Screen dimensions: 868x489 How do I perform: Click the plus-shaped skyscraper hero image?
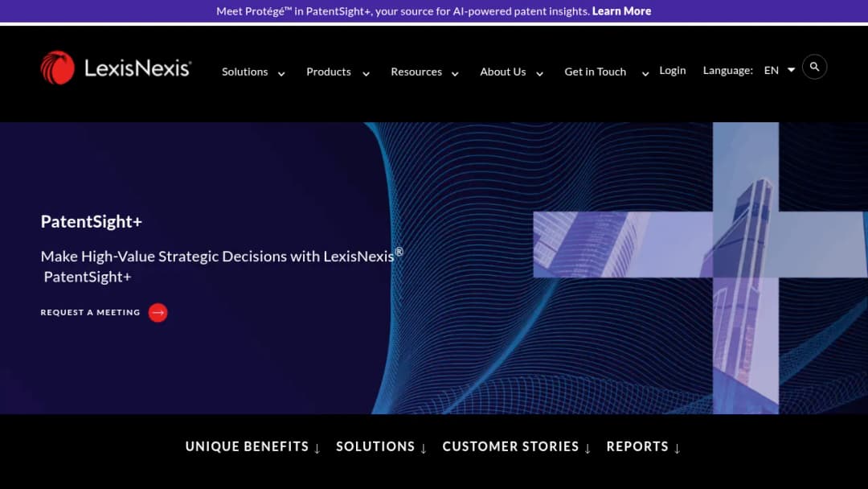pyautogui.click(x=700, y=268)
